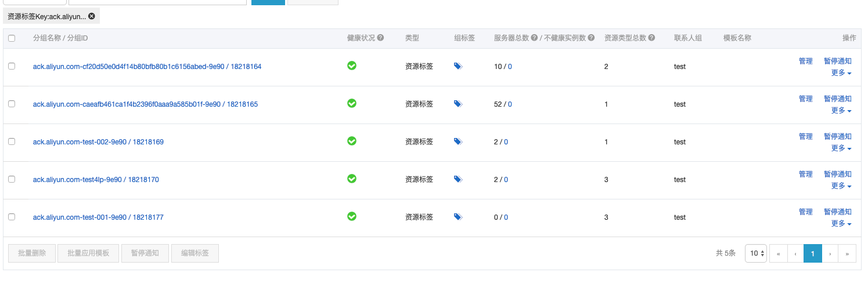
Task: Go to previous page with ‹ button
Action: point(795,253)
